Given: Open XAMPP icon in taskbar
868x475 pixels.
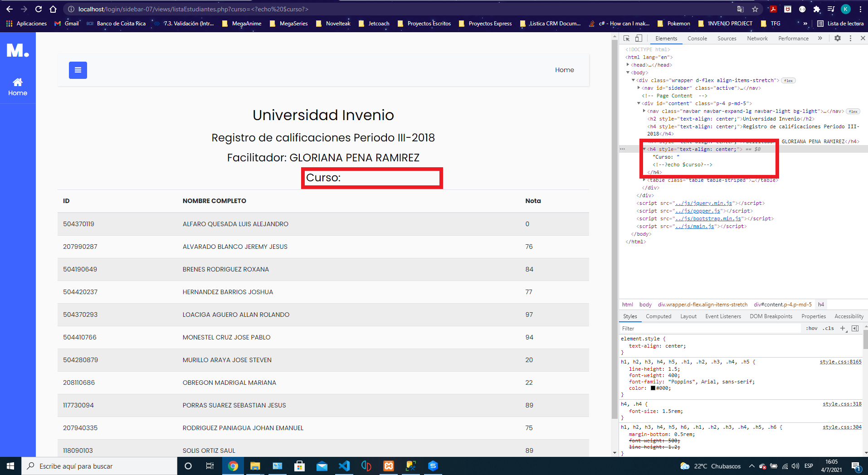Looking at the screenshot, I should (389, 466).
